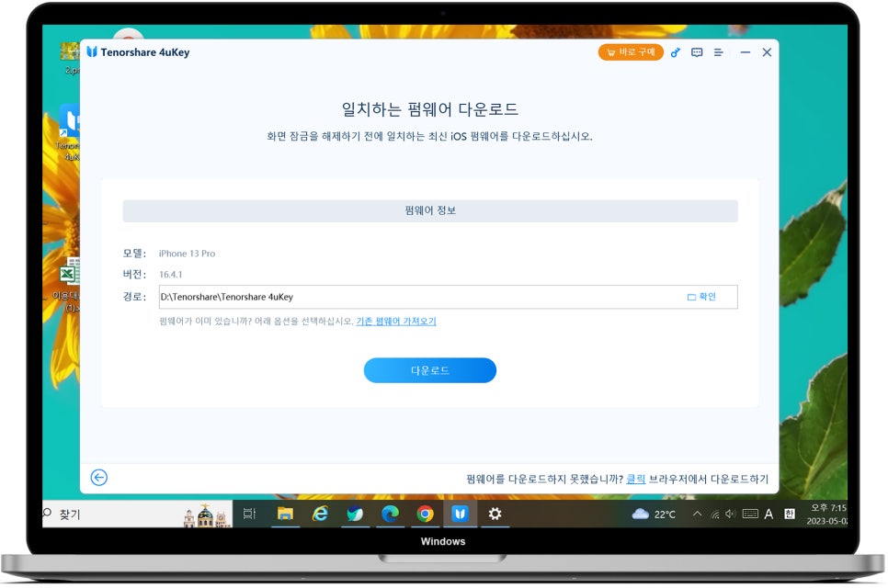Launch Microsoft Edge from the taskbar

[390, 514]
